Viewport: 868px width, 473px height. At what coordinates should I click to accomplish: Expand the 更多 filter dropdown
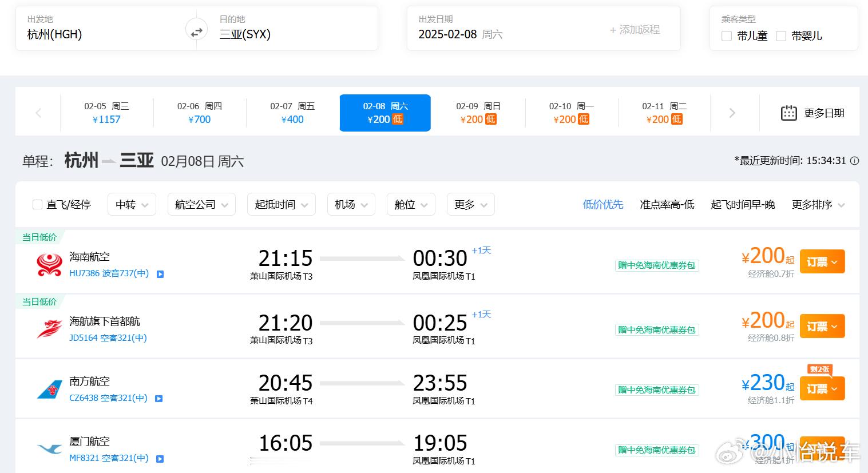470,204
